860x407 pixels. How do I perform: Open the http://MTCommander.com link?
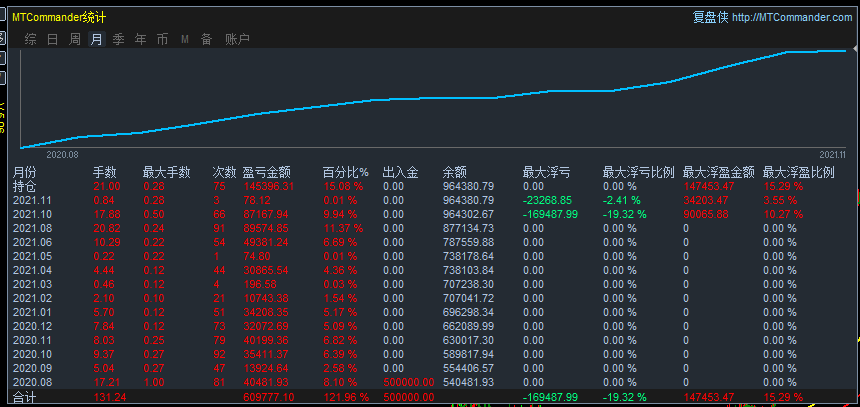(x=791, y=17)
